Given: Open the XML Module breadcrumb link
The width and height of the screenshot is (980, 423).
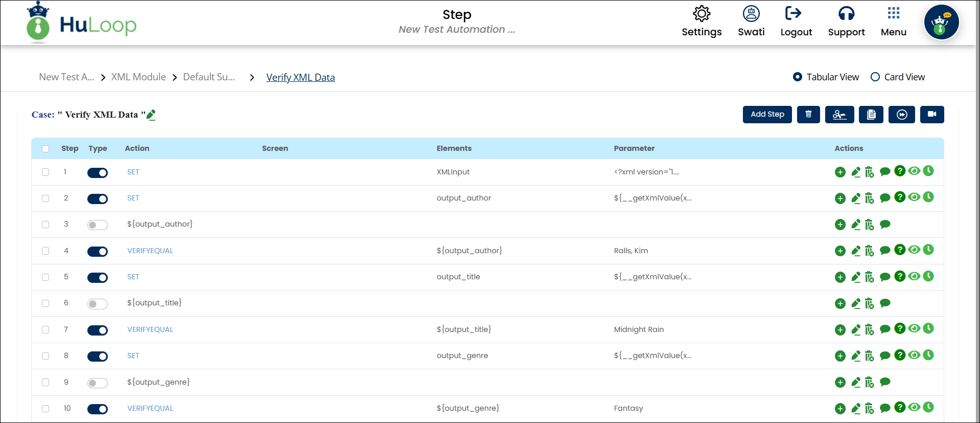Looking at the screenshot, I should point(138,77).
